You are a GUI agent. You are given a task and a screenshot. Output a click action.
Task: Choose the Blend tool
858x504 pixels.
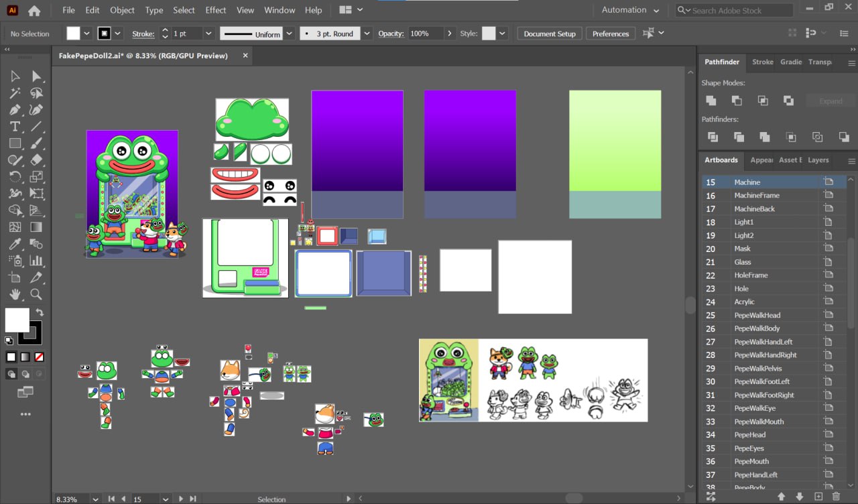pos(37,244)
